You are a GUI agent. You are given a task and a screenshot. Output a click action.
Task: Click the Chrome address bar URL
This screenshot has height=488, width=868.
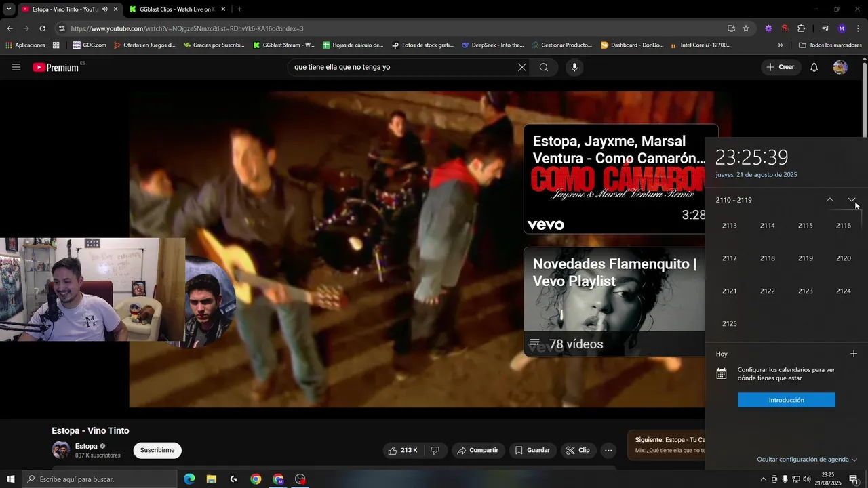click(187, 28)
